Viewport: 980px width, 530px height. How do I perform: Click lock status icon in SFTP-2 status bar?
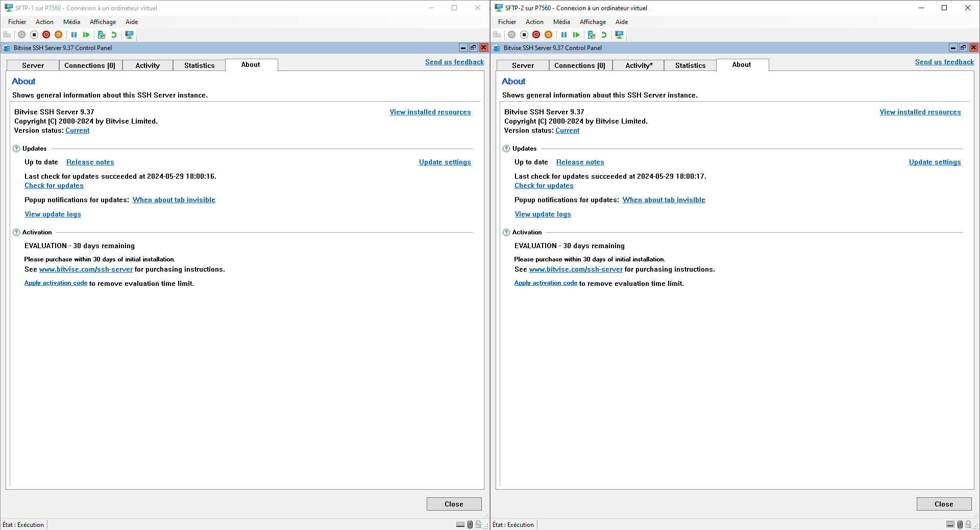(968, 524)
